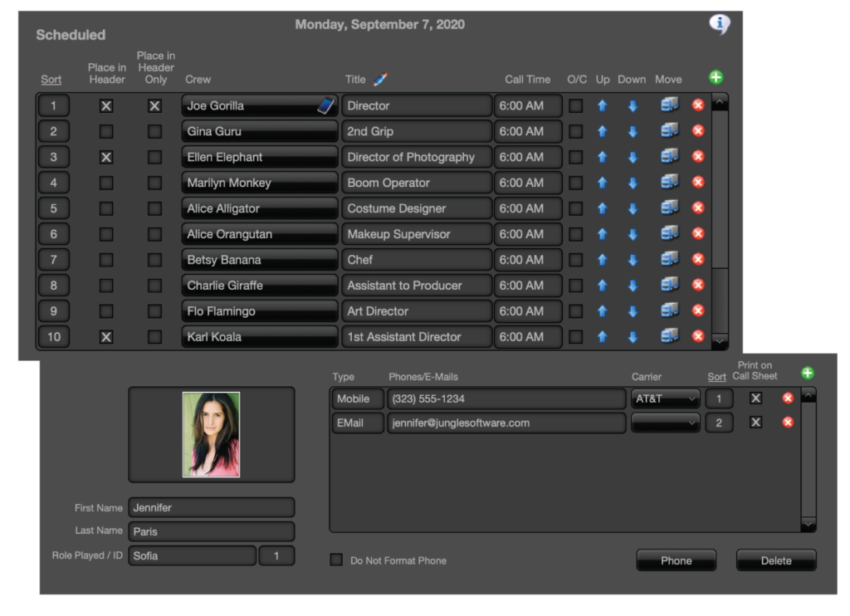850x616 pixels.
Task: Open the empty carrier dropdown for EMail
Action: (x=665, y=423)
